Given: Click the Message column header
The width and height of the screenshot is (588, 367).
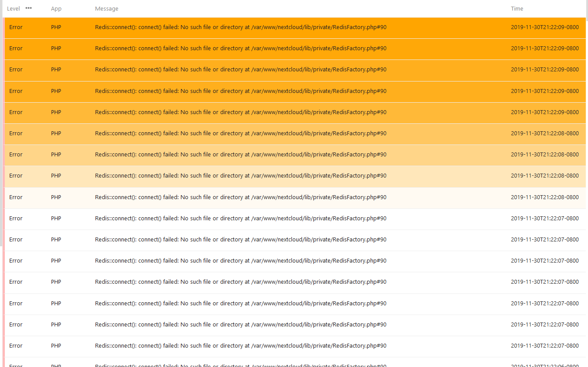Looking at the screenshot, I should click(x=107, y=9).
